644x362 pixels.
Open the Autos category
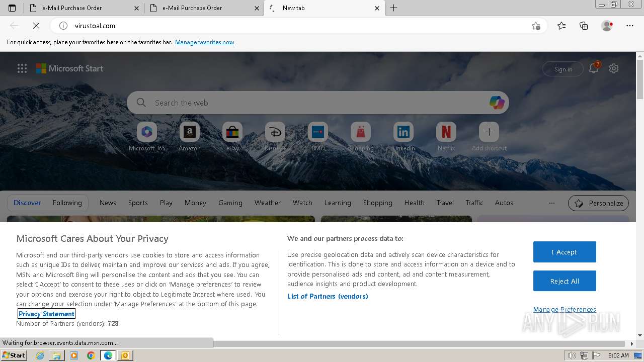(504, 203)
